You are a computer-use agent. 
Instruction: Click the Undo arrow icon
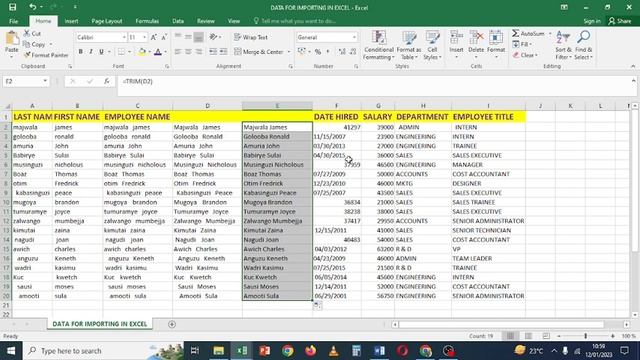33,7
